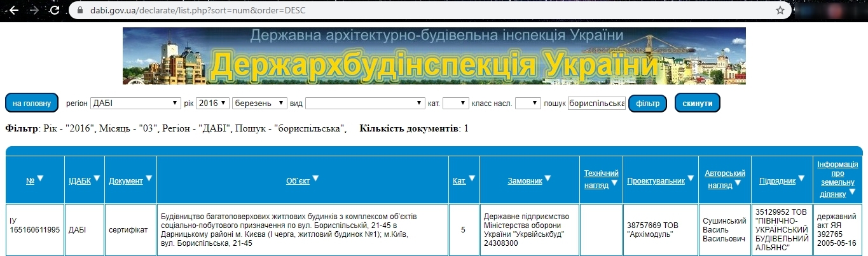Sort by the Об'єкт column header
Viewport: 868px width, 256px height.
pyautogui.click(x=298, y=181)
